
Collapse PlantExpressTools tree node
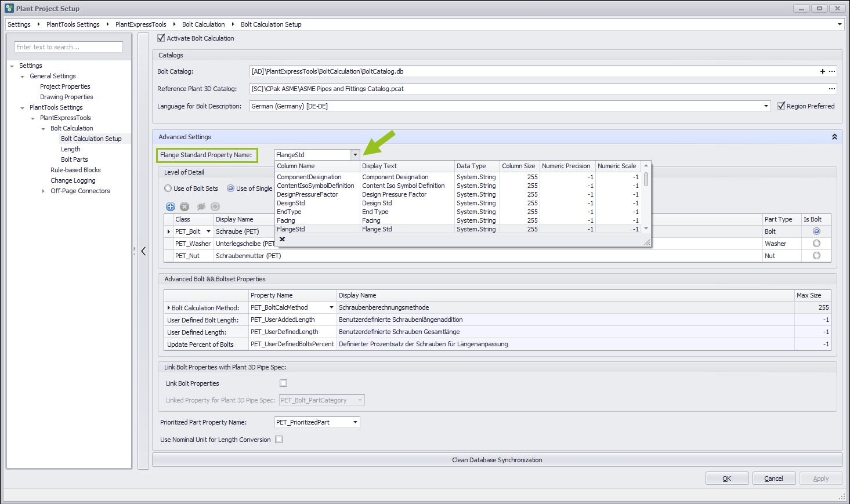click(x=33, y=118)
